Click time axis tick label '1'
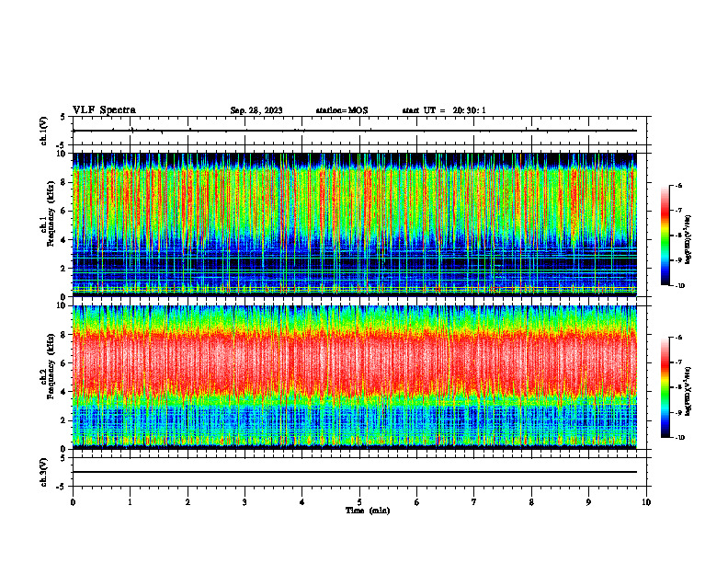 (130, 502)
